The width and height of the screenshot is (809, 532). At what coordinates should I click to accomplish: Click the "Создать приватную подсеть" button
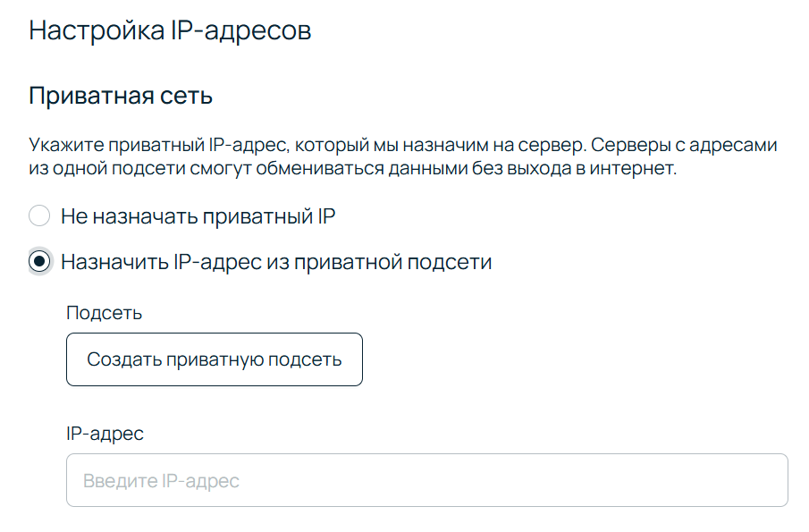click(x=215, y=359)
